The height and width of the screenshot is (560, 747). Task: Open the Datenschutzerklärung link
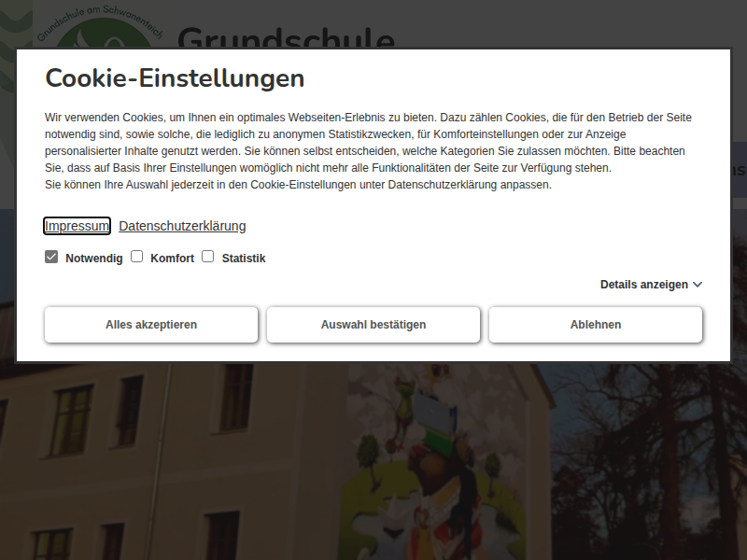tap(182, 226)
